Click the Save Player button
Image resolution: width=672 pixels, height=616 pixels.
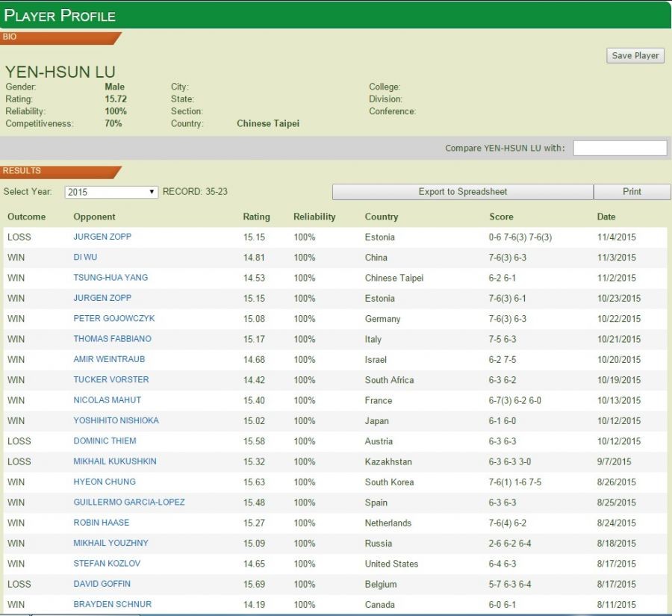635,55
